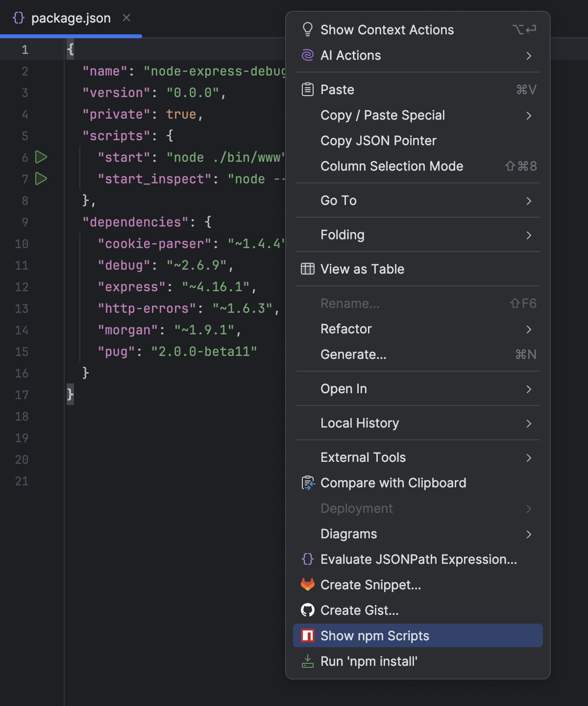Click the Compare with Clipboard icon
The width and height of the screenshot is (588, 706).
point(307,483)
